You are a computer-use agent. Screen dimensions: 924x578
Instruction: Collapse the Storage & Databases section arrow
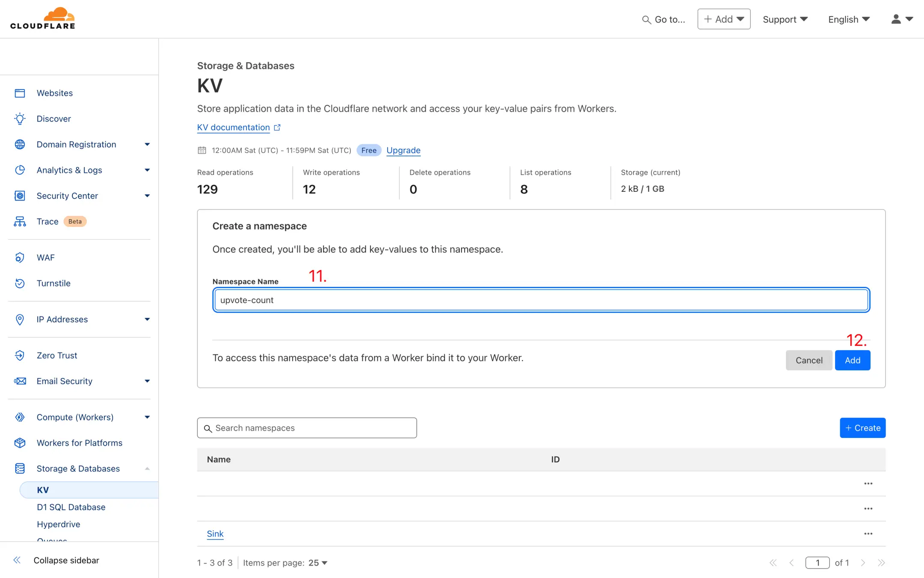coord(147,468)
